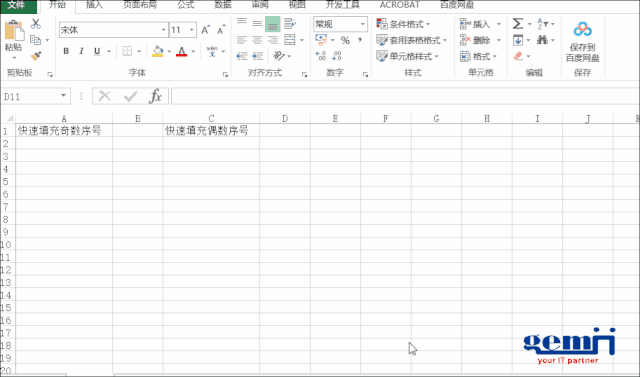640x377 pixels.
Task: Apply the cell borders icon
Action: coord(127,51)
